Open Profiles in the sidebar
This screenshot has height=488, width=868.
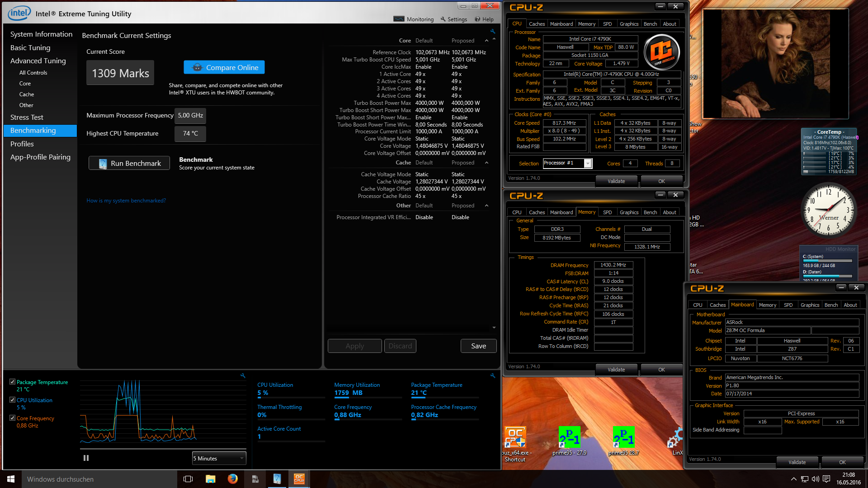click(x=22, y=144)
